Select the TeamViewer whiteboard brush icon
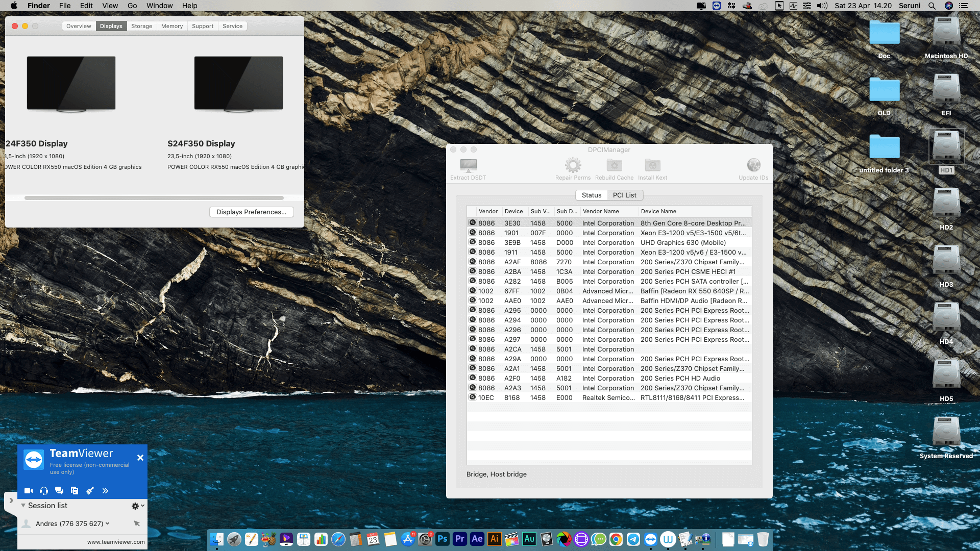Image resolution: width=980 pixels, height=551 pixels. 90,490
